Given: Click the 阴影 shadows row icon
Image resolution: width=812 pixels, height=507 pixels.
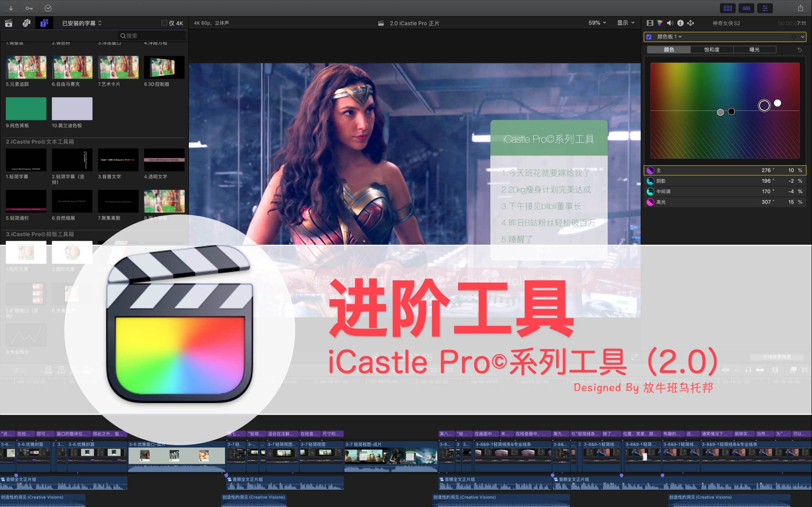Looking at the screenshot, I should (650, 181).
